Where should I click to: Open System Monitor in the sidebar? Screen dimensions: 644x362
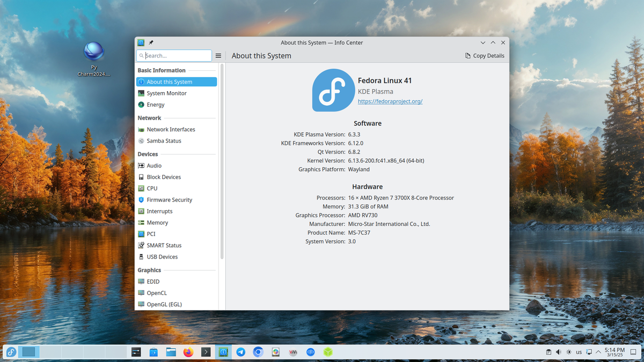click(x=177, y=93)
